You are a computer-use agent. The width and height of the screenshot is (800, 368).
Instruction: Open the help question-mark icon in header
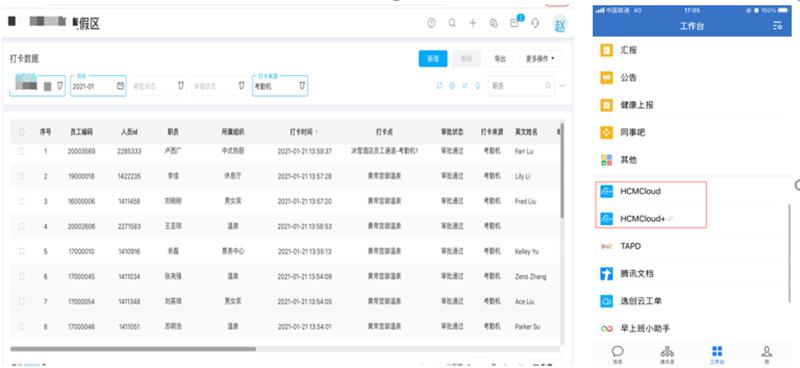click(432, 23)
